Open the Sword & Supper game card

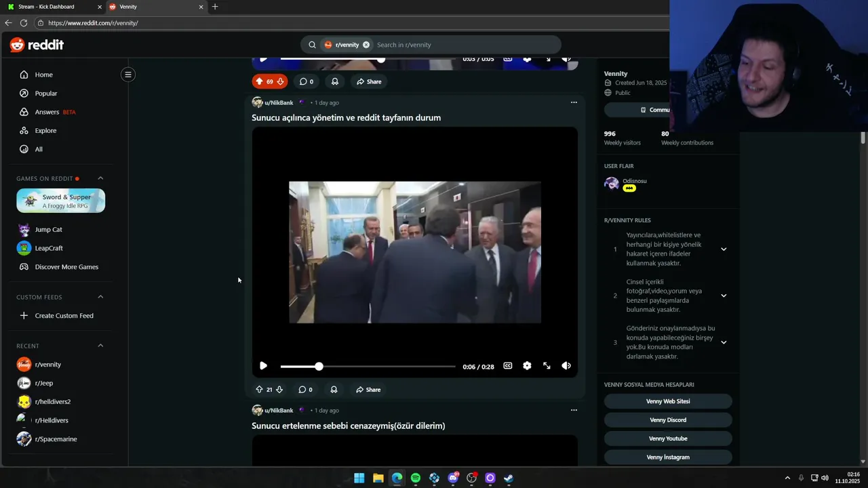point(60,201)
